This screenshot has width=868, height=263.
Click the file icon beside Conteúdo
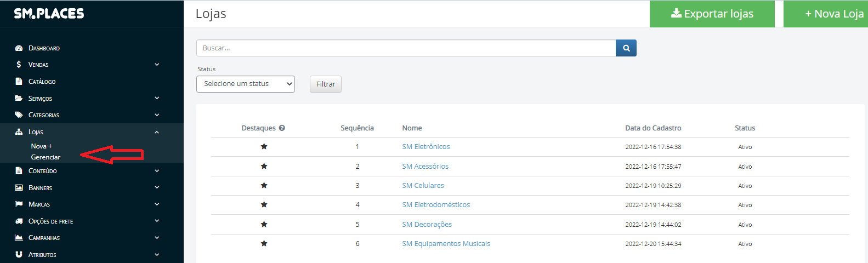(19, 171)
